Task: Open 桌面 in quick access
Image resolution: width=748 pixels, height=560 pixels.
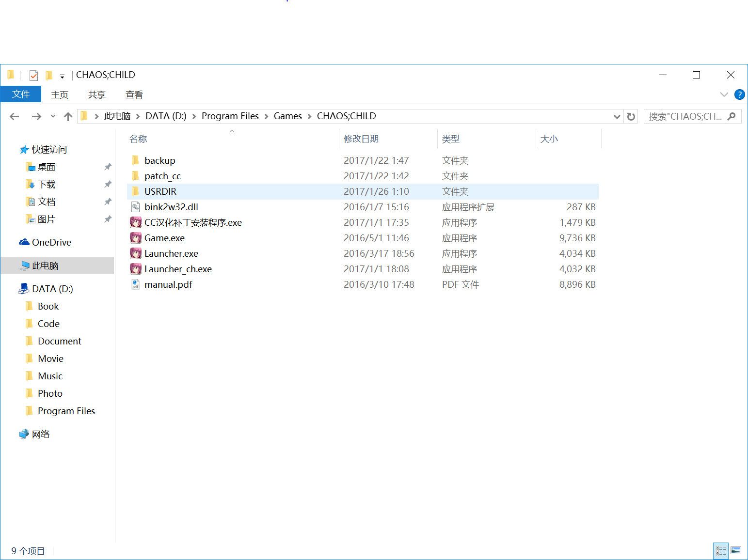Action: point(47,167)
